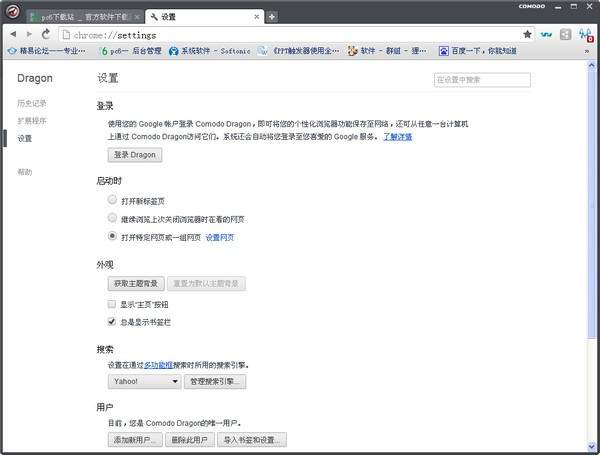
Task: Click the forward navigation arrow
Action: click(28, 34)
